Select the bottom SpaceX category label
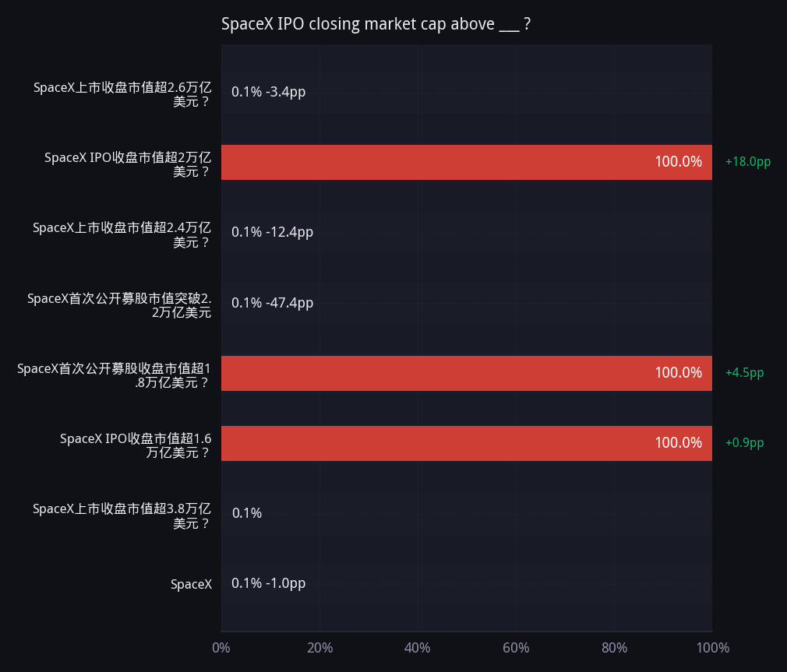Viewport: 787px width, 672px height. pyautogui.click(x=191, y=584)
